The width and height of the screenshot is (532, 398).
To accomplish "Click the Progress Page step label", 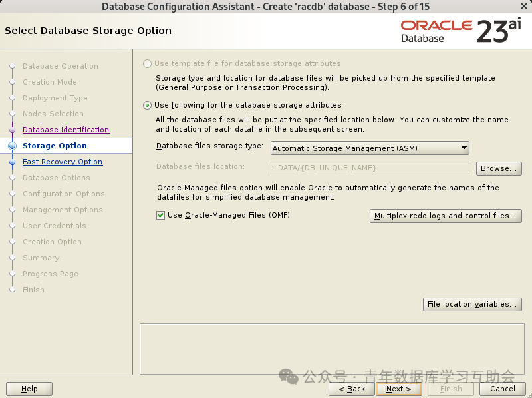I will point(51,274).
